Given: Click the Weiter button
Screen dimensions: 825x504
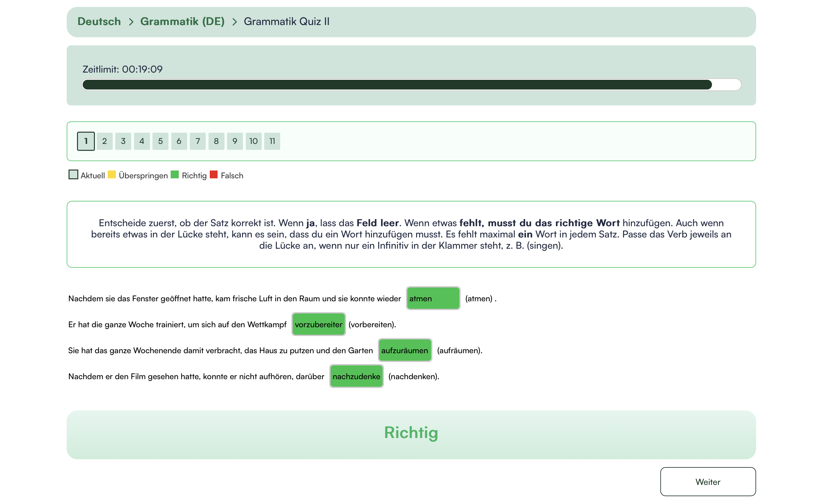Looking at the screenshot, I should (x=708, y=481).
